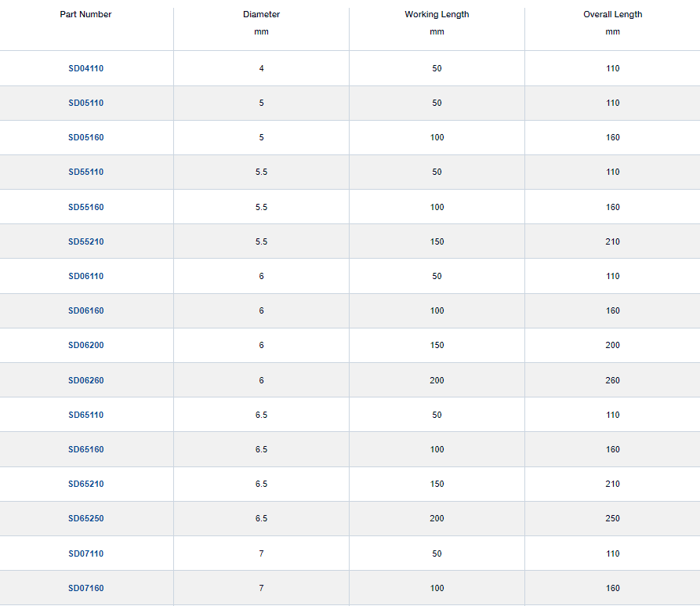Click the Working Length column header

point(437,14)
